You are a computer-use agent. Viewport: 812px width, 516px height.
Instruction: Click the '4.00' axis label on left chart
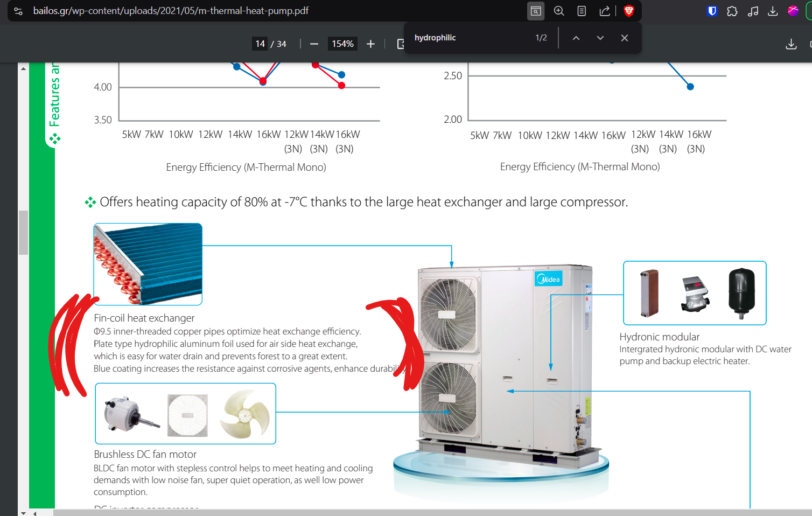click(x=103, y=87)
